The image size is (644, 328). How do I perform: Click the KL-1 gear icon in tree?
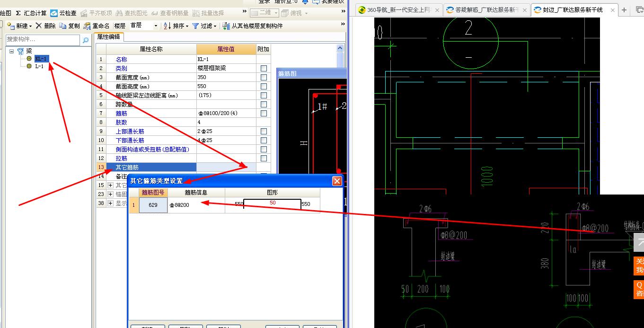click(29, 59)
